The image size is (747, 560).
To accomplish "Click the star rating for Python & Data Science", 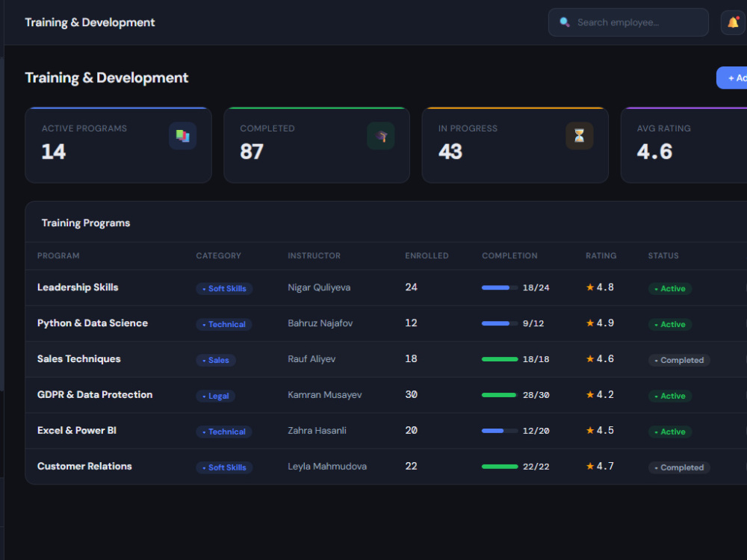I will coord(600,323).
